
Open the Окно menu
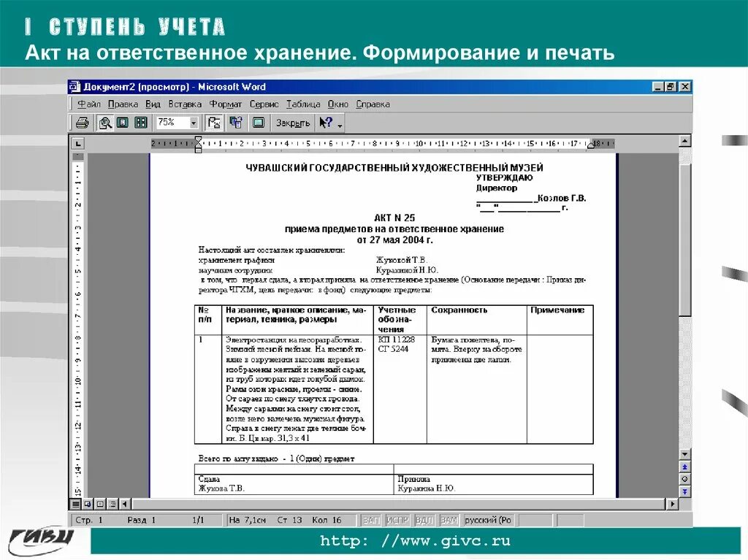(x=337, y=104)
